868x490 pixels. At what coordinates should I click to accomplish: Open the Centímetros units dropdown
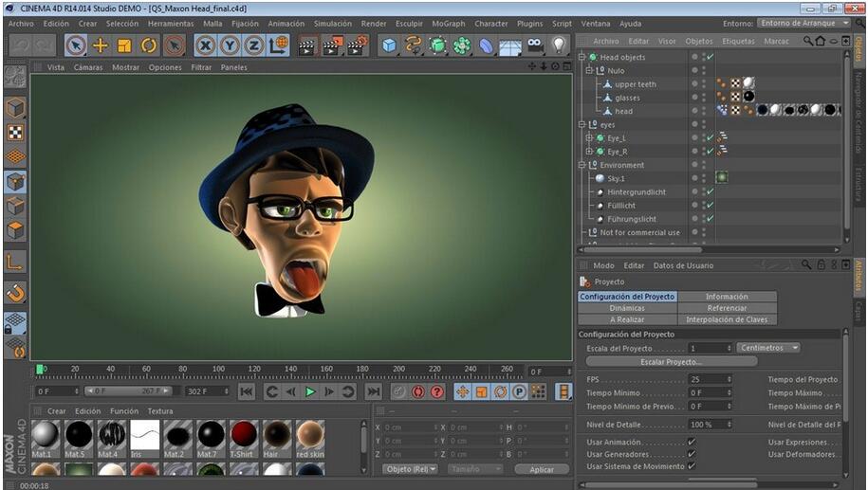point(768,348)
